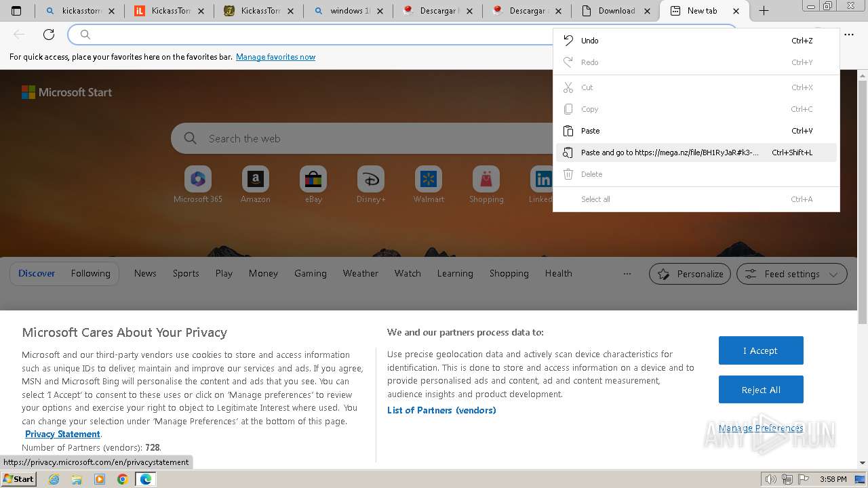Image resolution: width=868 pixels, height=488 pixels.
Task: Click the Microsoft Start logo
Action: [66, 92]
